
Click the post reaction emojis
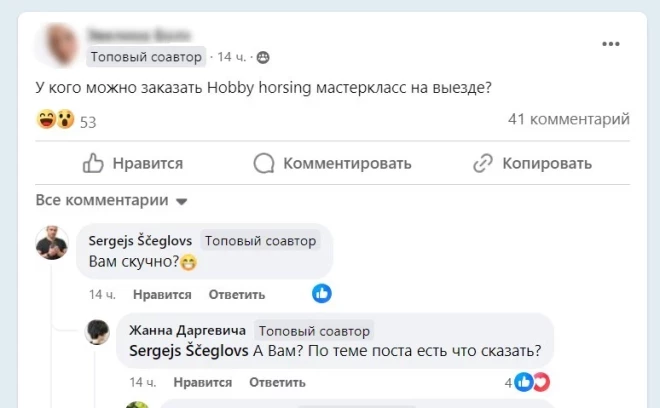56,121
